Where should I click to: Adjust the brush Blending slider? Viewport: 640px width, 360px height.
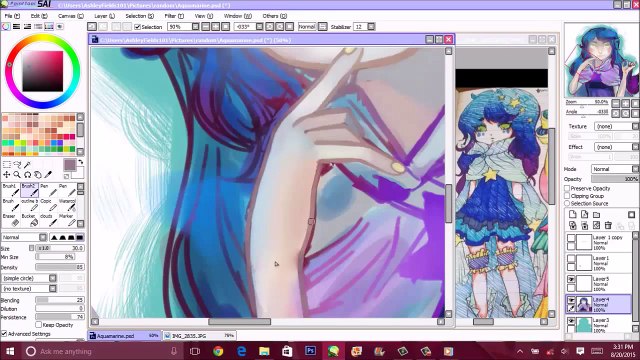(x=60, y=300)
